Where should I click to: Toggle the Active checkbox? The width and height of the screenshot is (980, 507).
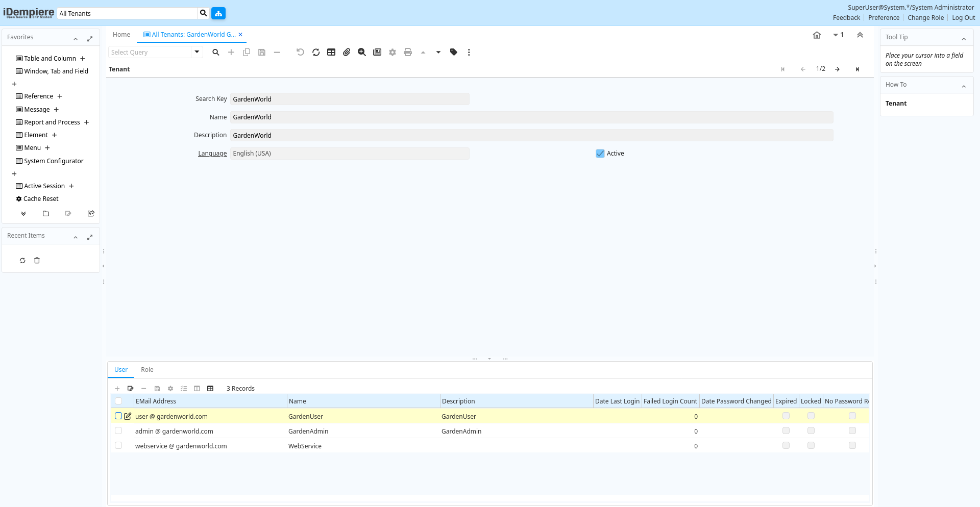[x=600, y=154]
